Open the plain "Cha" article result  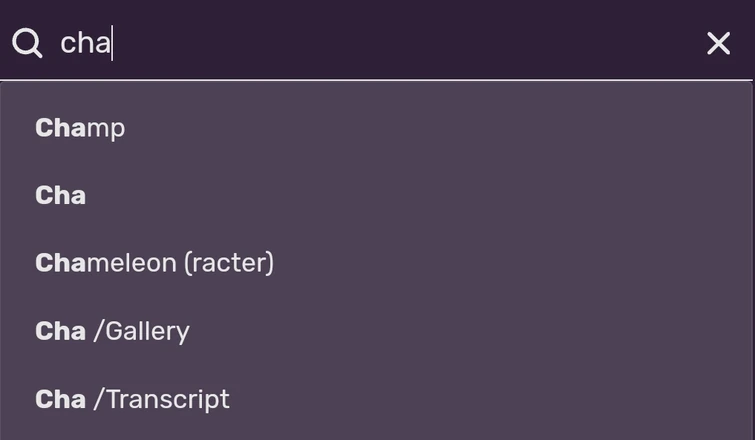(x=61, y=195)
